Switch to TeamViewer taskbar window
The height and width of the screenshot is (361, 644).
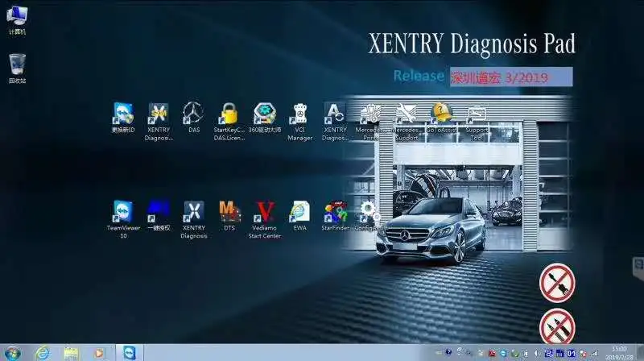pyautogui.click(x=130, y=353)
